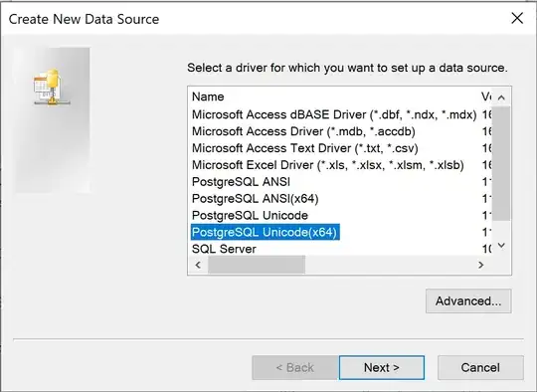Screen dimensions: 537x392
Task: Open the Advanced... settings button
Action: (x=468, y=300)
